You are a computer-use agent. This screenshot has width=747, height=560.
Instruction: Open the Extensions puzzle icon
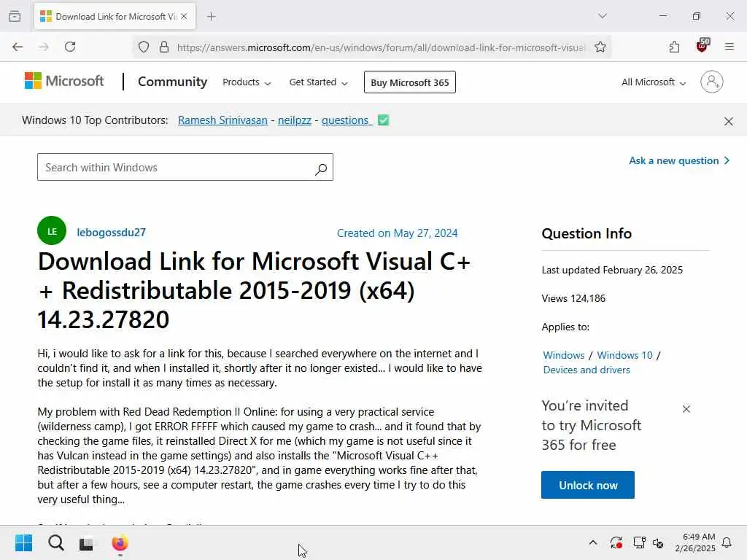tap(674, 47)
